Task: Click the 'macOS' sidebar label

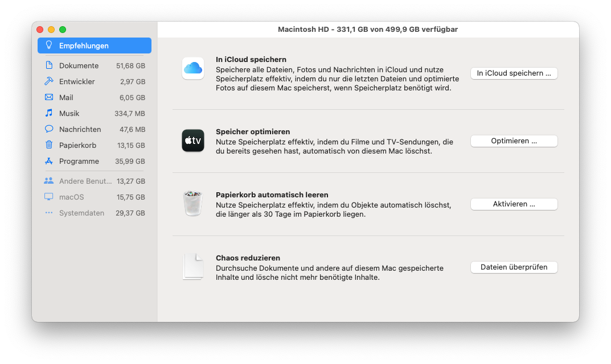Action: click(x=71, y=197)
